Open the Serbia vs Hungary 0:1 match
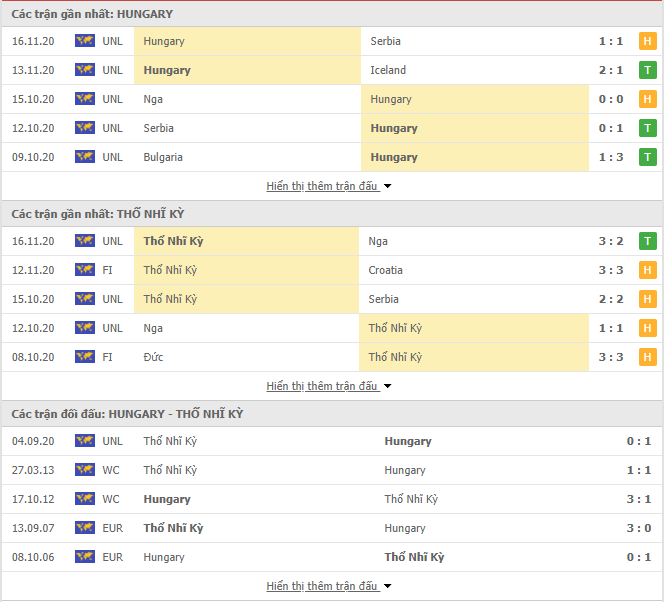 coord(332,128)
